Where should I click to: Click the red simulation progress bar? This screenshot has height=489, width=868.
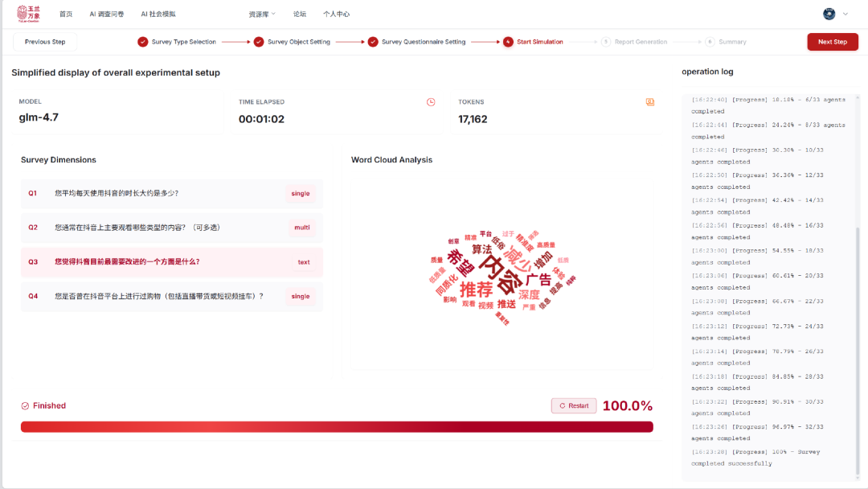tap(337, 427)
